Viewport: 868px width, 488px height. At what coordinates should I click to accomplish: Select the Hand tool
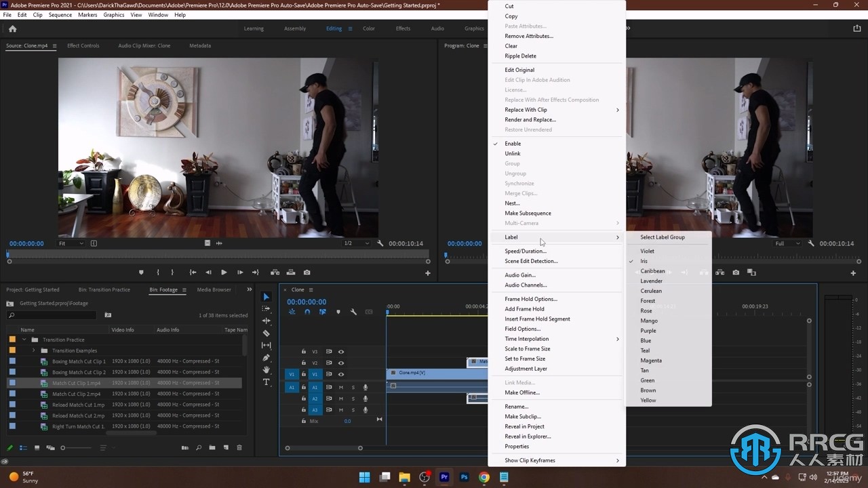[x=266, y=370]
